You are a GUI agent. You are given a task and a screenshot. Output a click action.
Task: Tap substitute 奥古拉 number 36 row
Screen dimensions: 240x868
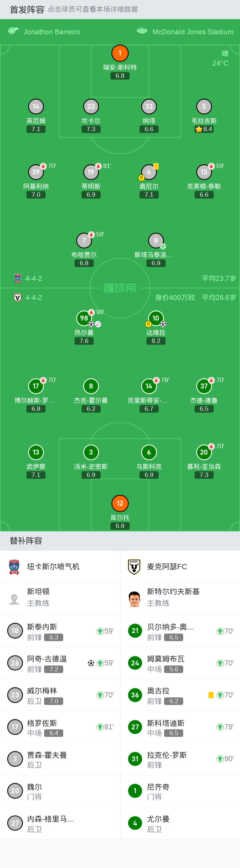pos(180,695)
